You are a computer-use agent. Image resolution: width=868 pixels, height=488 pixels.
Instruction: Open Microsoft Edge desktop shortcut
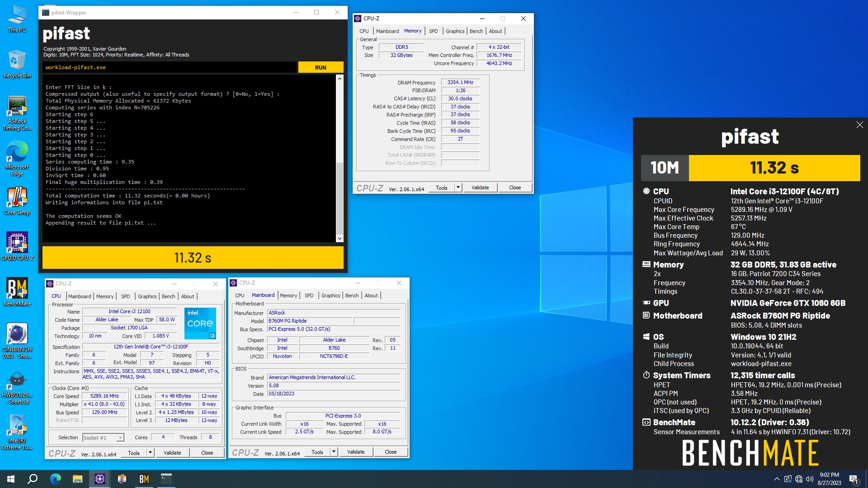[17, 158]
